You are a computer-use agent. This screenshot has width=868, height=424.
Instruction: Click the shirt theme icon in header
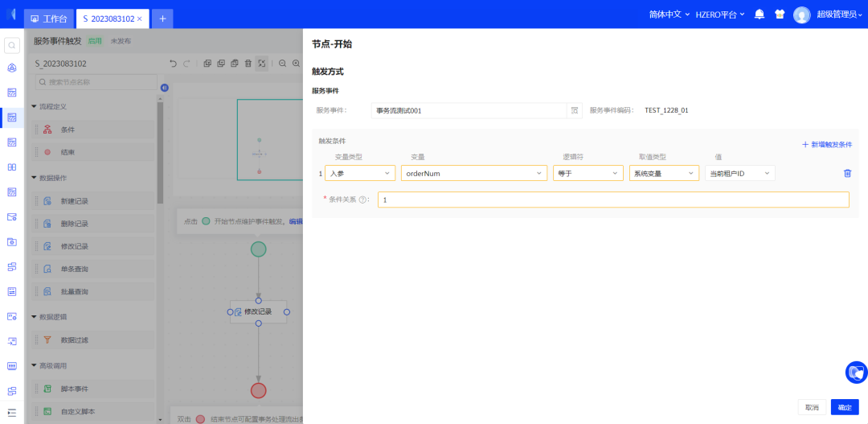[779, 14]
